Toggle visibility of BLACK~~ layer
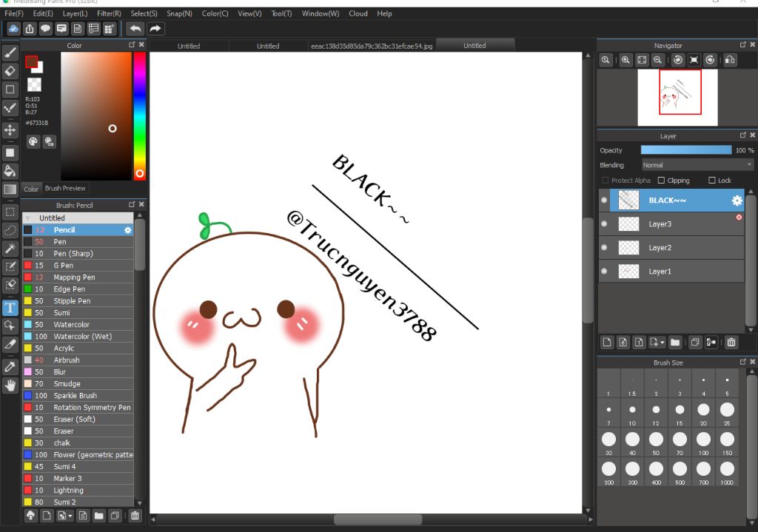 (x=604, y=200)
